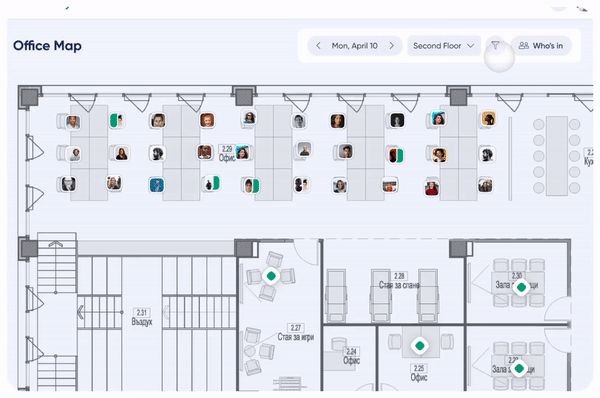Click the red-haired person's desk avatar

207,120
